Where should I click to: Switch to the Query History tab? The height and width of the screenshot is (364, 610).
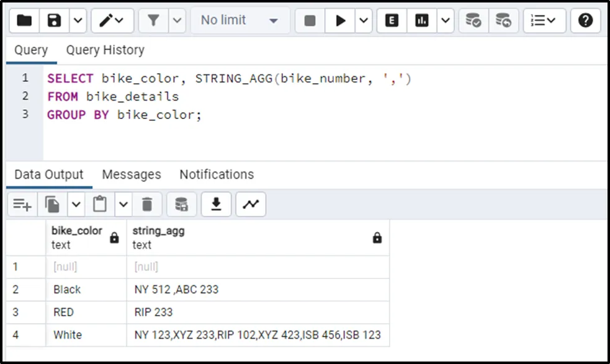point(105,50)
